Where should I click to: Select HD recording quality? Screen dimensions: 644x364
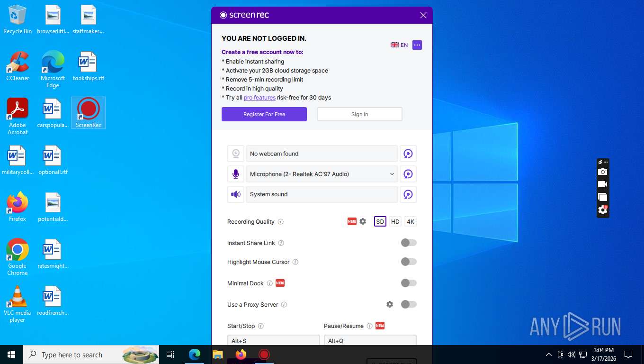pos(395,221)
